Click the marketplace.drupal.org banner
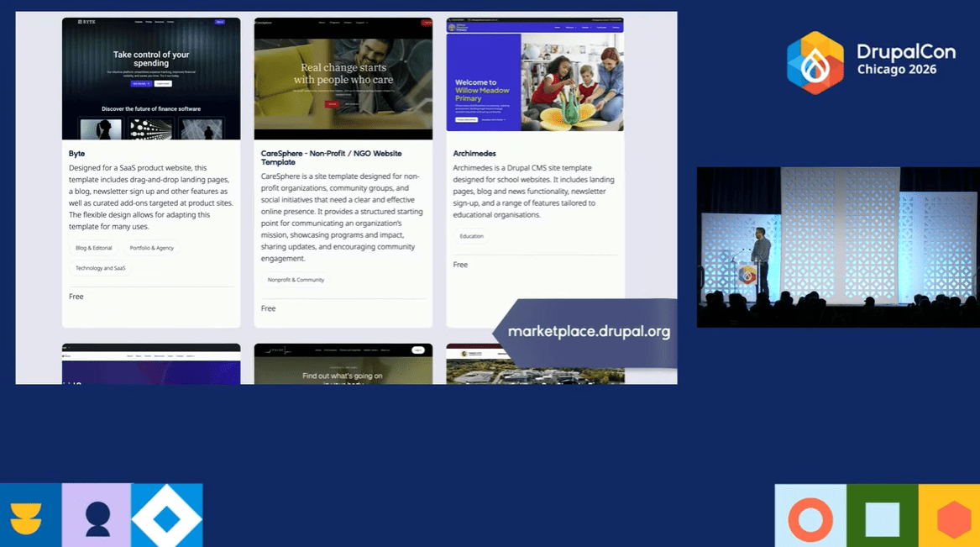 point(588,332)
